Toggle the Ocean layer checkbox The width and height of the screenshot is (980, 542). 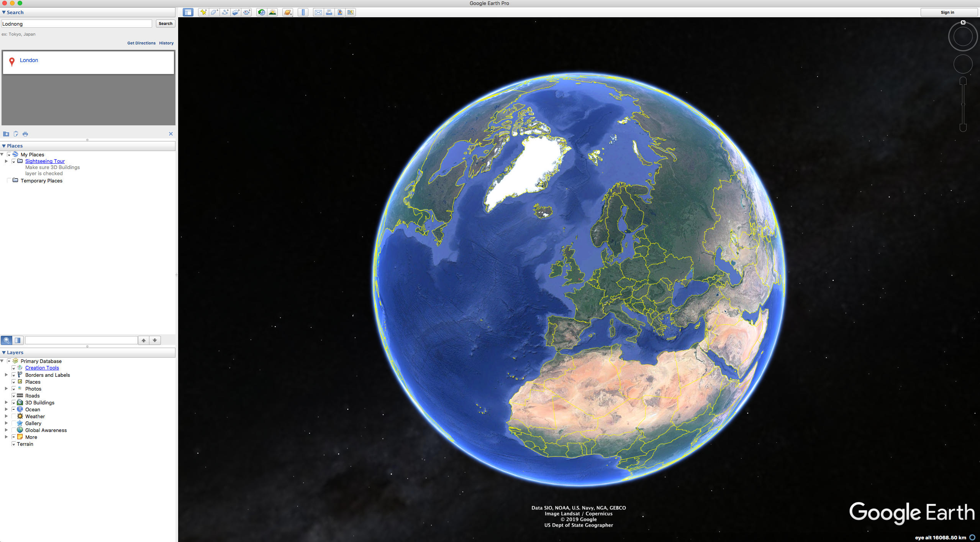pyautogui.click(x=14, y=410)
